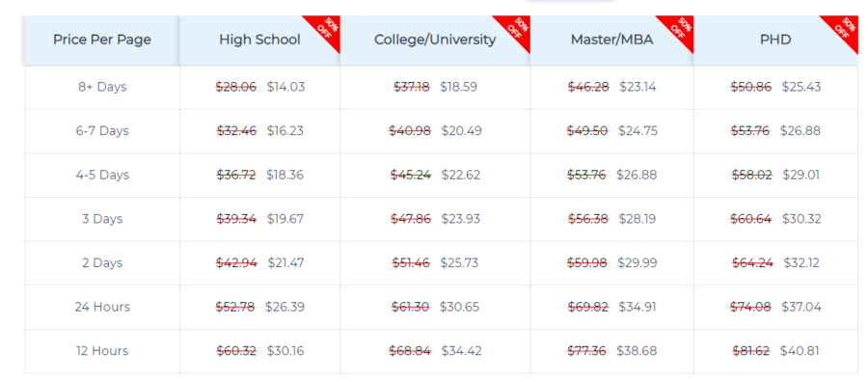Pick the $14.03 High School 8+ Days price
The image size is (868, 382).
point(285,87)
